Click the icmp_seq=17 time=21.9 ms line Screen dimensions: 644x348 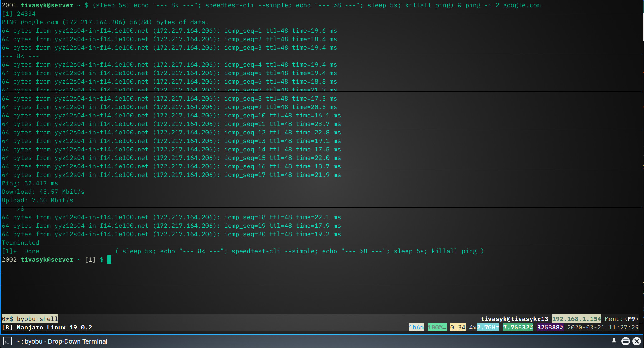point(171,175)
